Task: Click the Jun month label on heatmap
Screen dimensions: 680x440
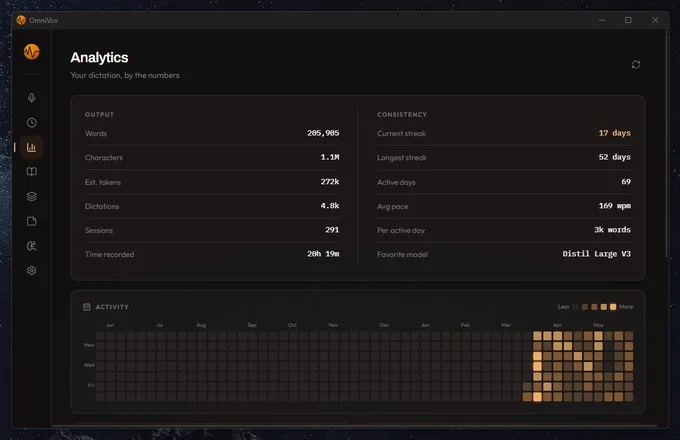Action: (x=110, y=325)
